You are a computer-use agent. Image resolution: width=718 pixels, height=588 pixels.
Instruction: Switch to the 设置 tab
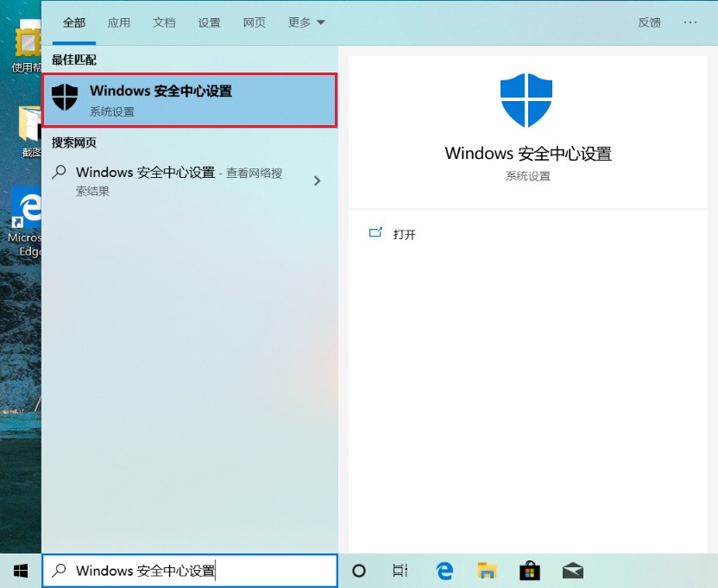pos(209,22)
